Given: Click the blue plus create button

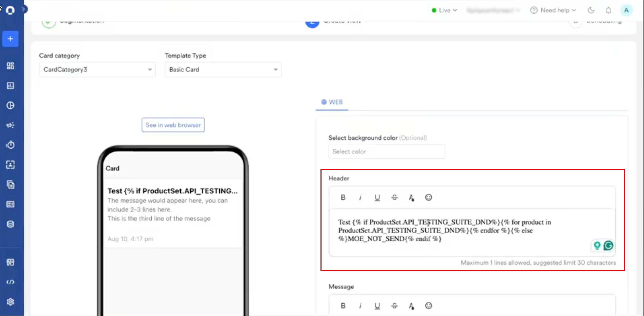Looking at the screenshot, I should click(x=10, y=39).
